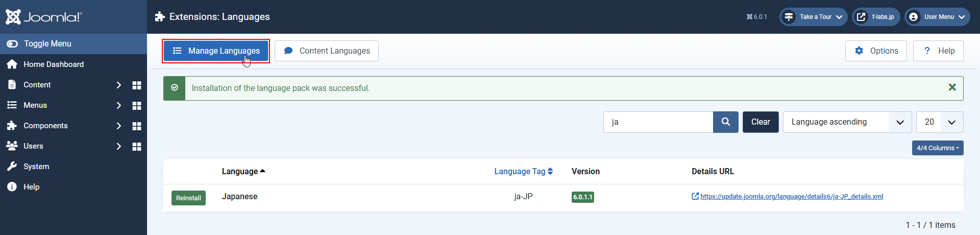Click the User Menu avatar icon
980x235 pixels.
point(914,17)
